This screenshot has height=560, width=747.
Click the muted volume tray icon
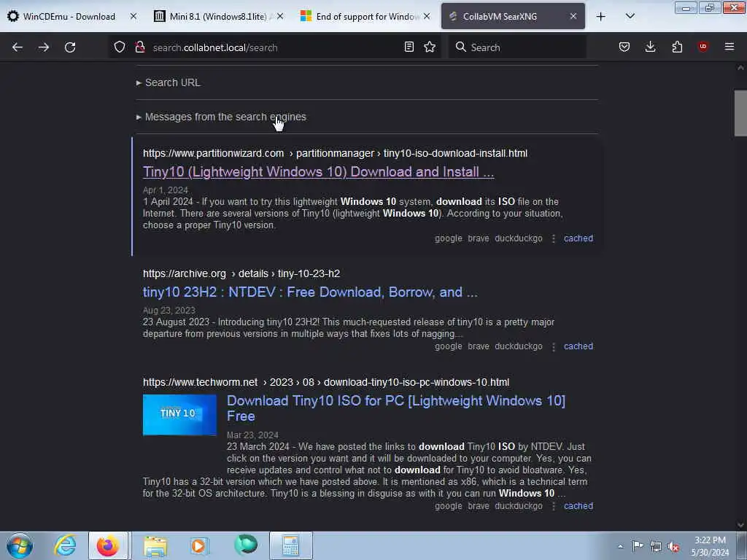point(673,547)
